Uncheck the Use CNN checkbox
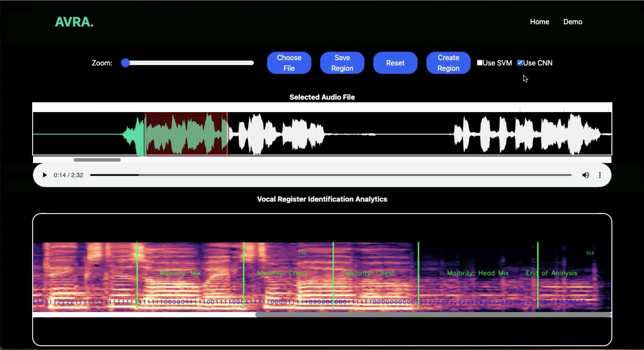Image resolution: width=644 pixels, height=350 pixels. (520, 63)
